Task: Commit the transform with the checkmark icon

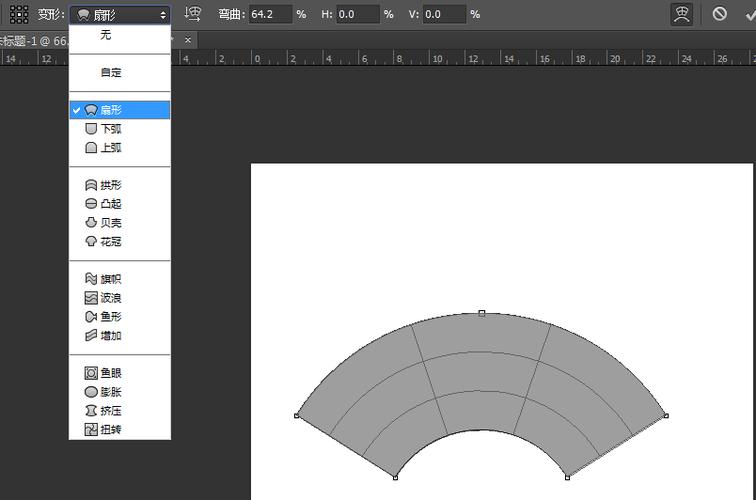Action: tap(749, 14)
